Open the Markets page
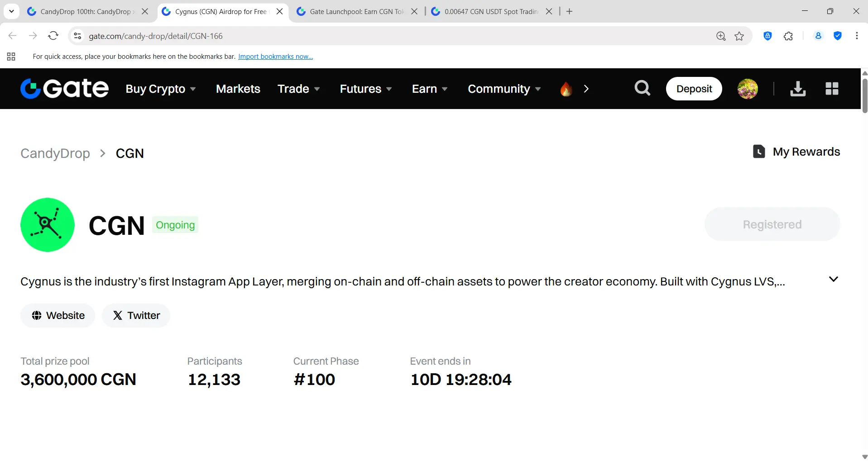Image resolution: width=868 pixels, height=461 pixels. [x=238, y=89]
